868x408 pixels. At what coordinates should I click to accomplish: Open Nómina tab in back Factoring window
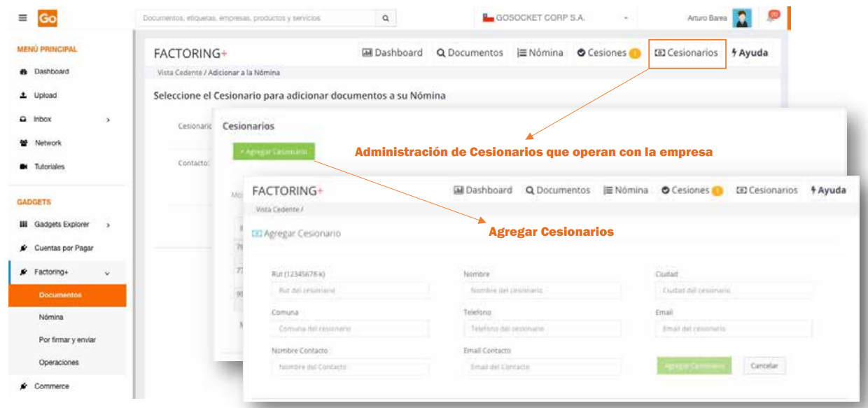[x=540, y=52]
